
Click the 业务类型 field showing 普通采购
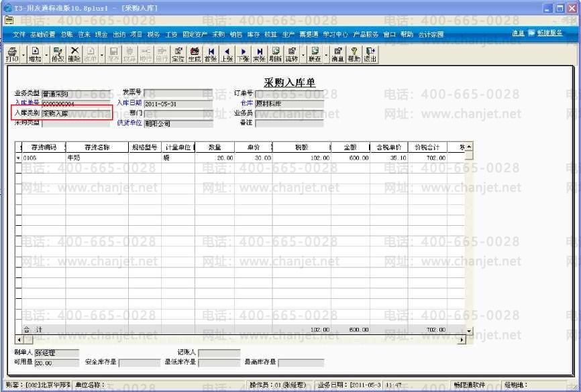coord(76,94)
